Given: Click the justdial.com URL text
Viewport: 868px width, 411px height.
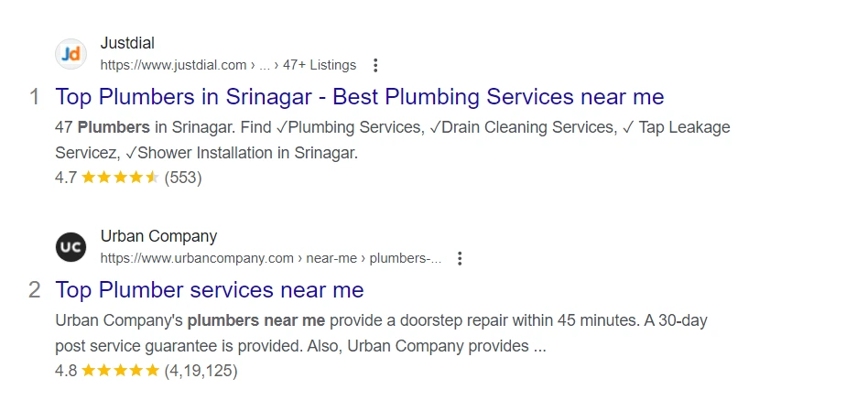Looking at the screenshot, I should [173, 65].
